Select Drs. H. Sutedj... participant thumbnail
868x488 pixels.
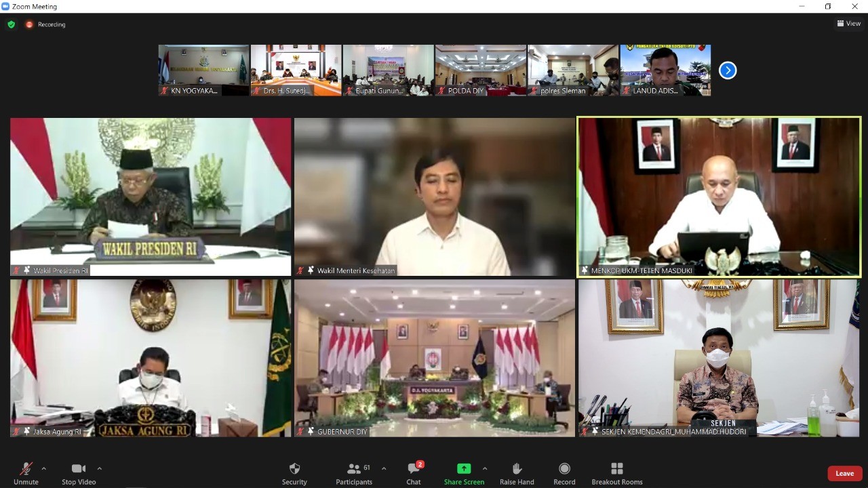(296, 70)
